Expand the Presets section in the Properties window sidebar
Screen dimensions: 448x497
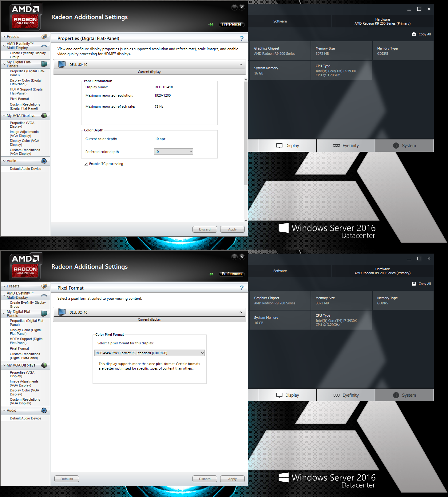(x=4, y=37)
